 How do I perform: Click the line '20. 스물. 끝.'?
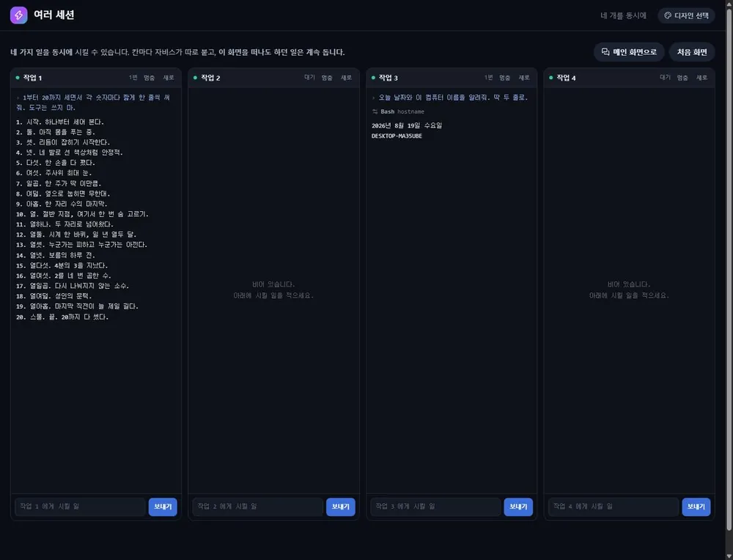62,317
